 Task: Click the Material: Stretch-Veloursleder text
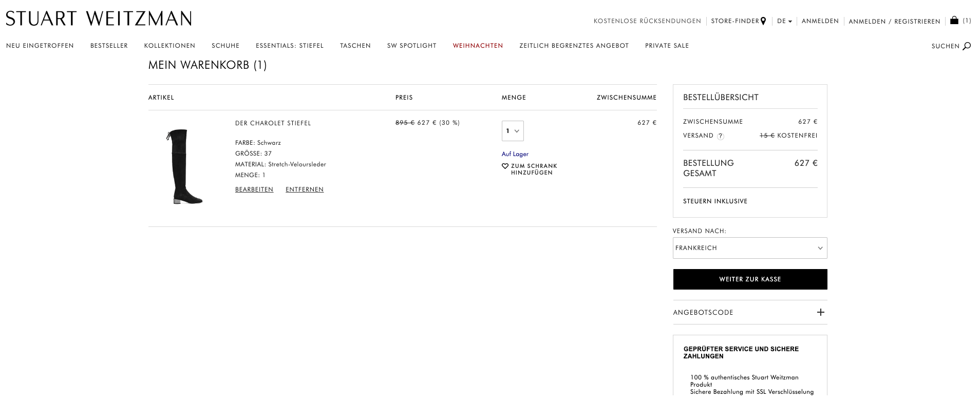(x=280, y=164)
